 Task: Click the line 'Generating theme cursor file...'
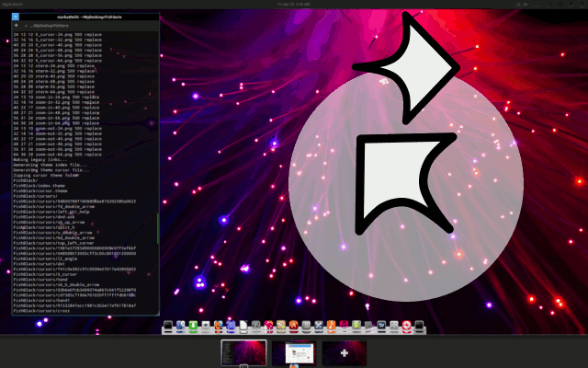pyautogui.click(x=51, y=170)
